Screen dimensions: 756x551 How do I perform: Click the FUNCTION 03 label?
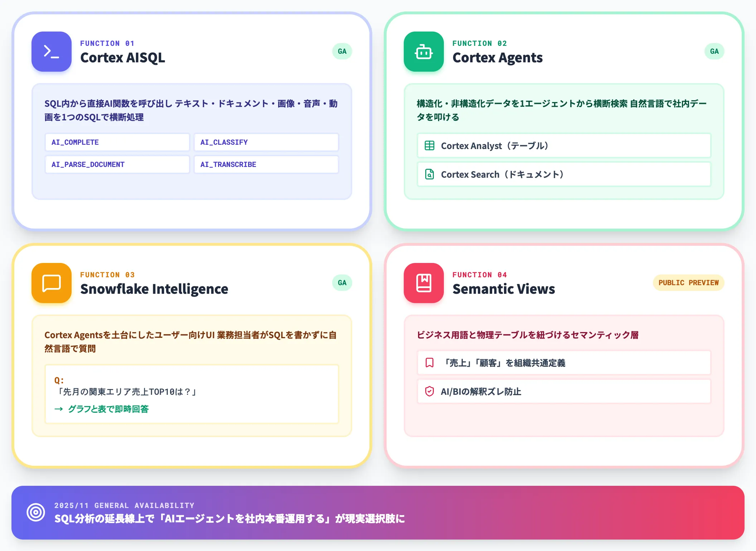[x=107, y=275]
